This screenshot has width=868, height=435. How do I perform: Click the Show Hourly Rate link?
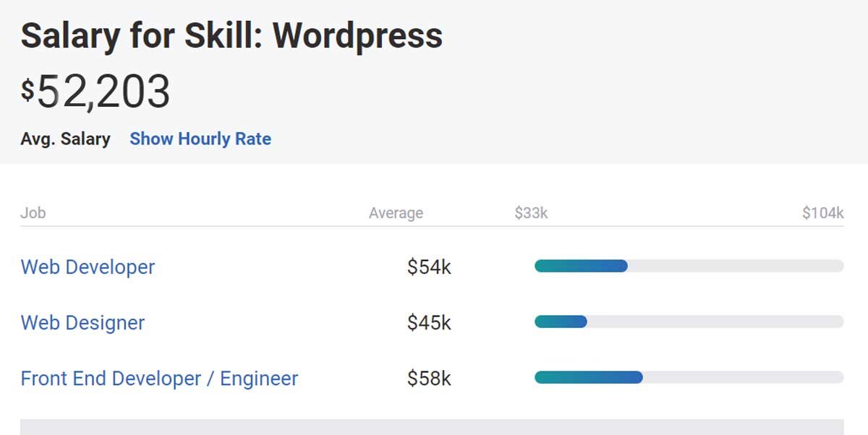pyautogui.click(x=200, y=139)
